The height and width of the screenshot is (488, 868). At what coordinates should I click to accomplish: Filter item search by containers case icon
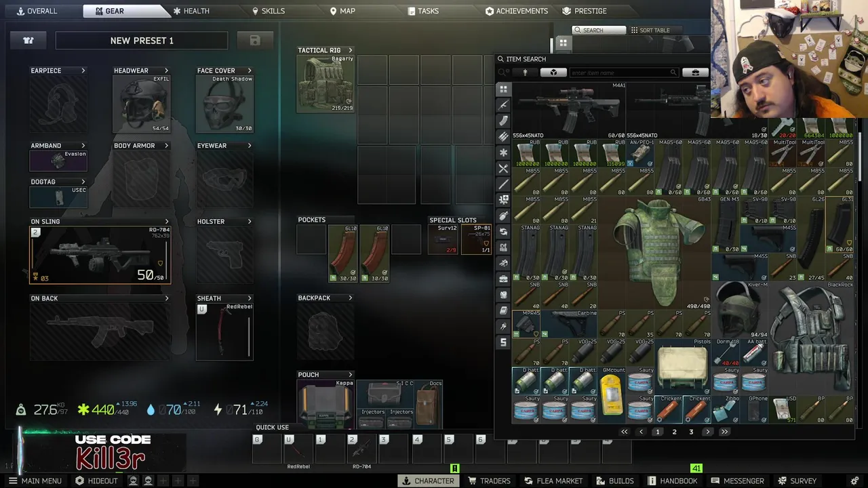pyautogui.click(x=503, y=279)
